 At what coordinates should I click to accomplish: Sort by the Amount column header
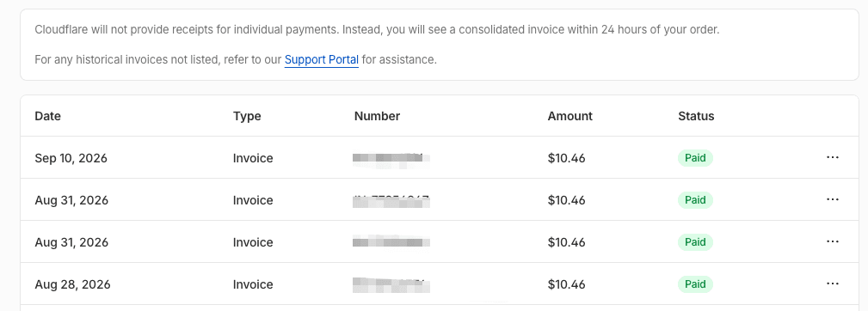pyautogui.click(x=570, y=116)
